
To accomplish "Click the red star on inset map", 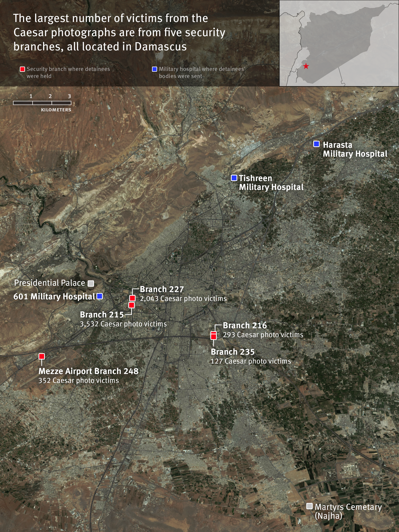I will [306, 66].
